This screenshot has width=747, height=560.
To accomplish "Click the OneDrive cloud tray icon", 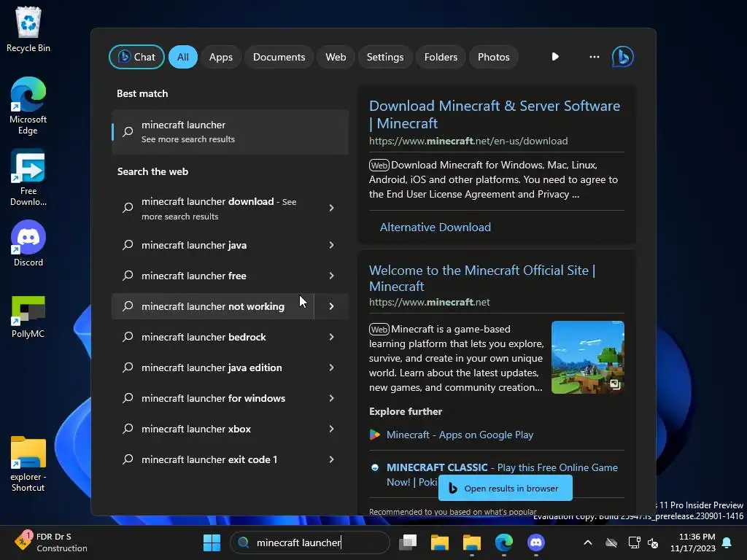I will point(611,542).
